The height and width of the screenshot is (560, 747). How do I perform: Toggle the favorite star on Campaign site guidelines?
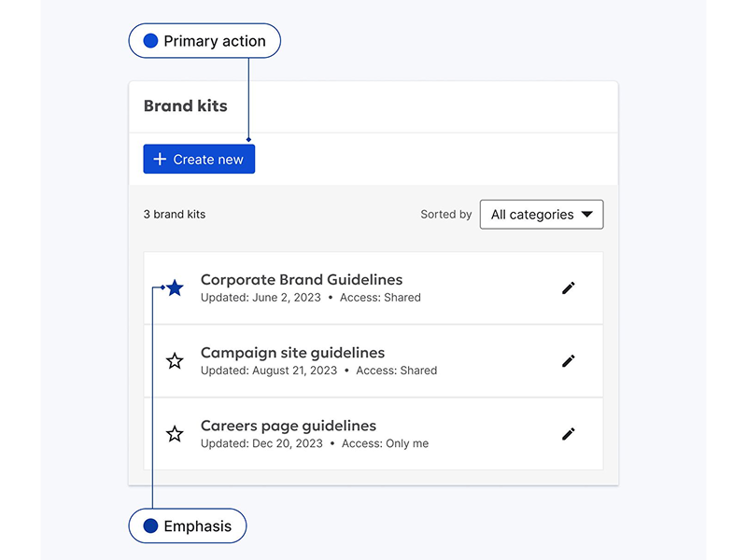[175, 360]
